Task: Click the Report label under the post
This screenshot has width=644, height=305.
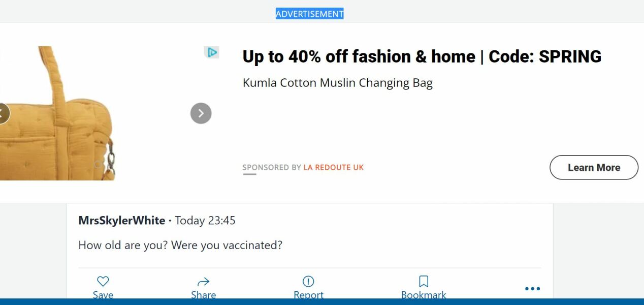Action: (308, 295)
